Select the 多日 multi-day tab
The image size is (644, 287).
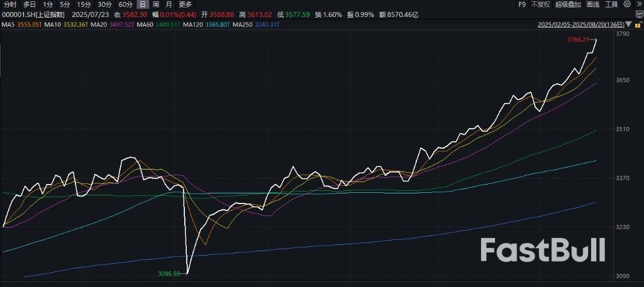(30, 4)
